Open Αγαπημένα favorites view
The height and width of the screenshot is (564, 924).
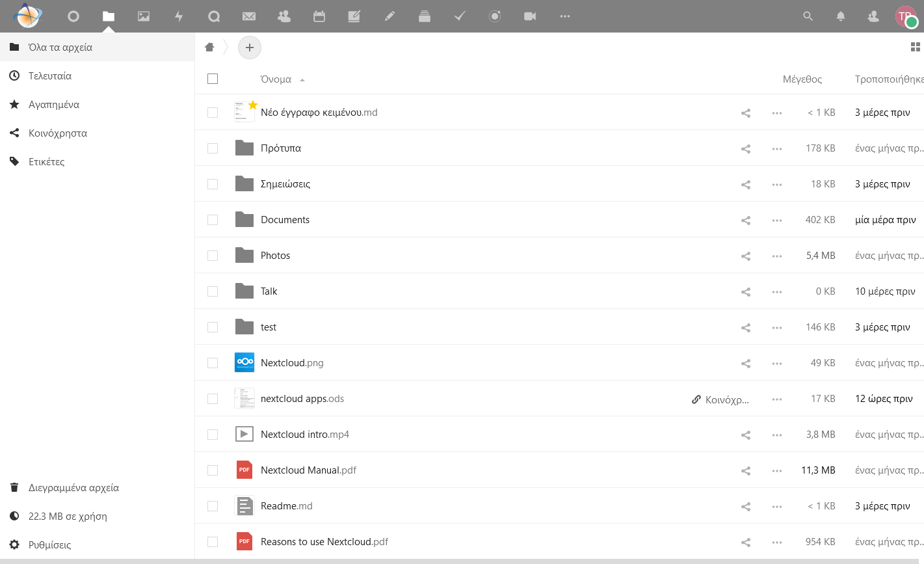tap(98, 104)
